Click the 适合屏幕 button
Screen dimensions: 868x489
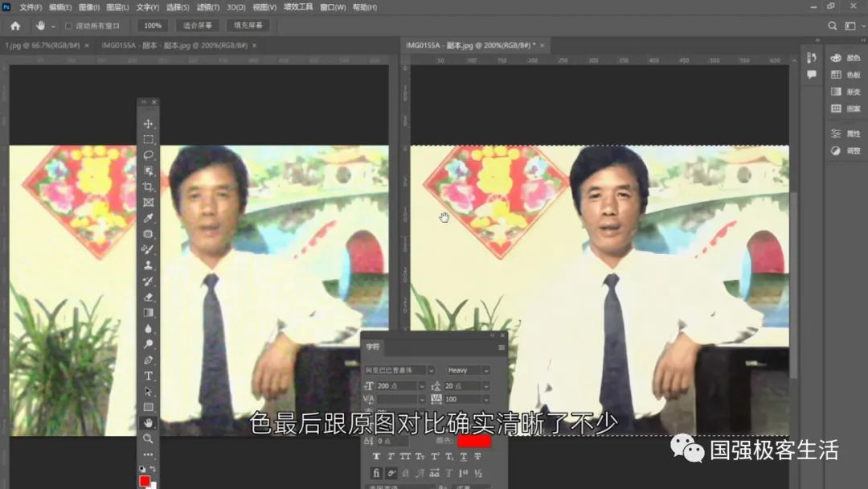198,26
